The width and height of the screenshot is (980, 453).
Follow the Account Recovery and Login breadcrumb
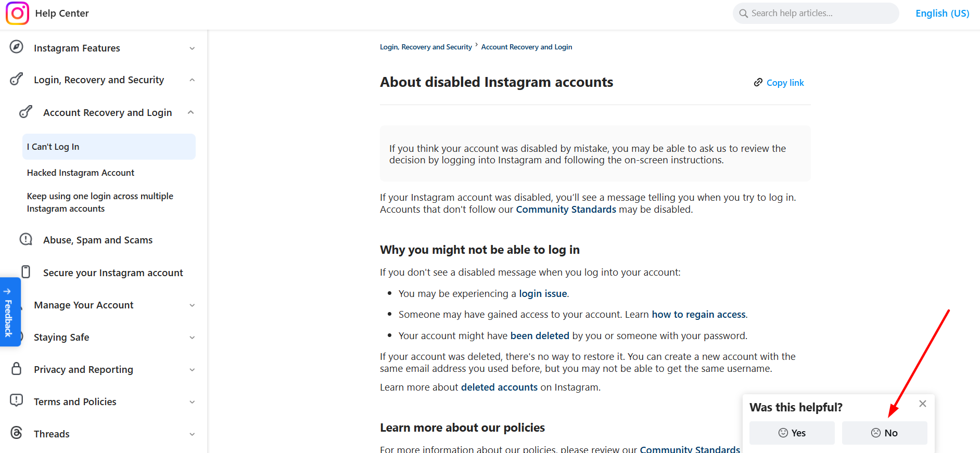(527, 47)
